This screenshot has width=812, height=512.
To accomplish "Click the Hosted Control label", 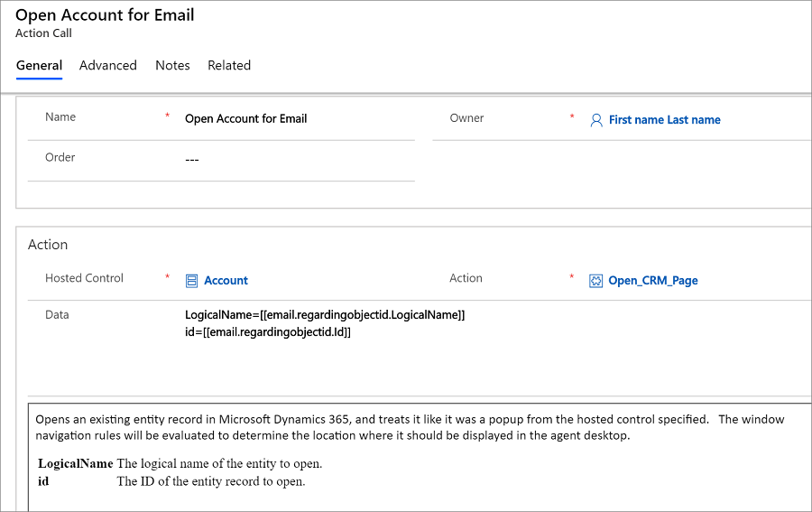I will tap(84, 278).
